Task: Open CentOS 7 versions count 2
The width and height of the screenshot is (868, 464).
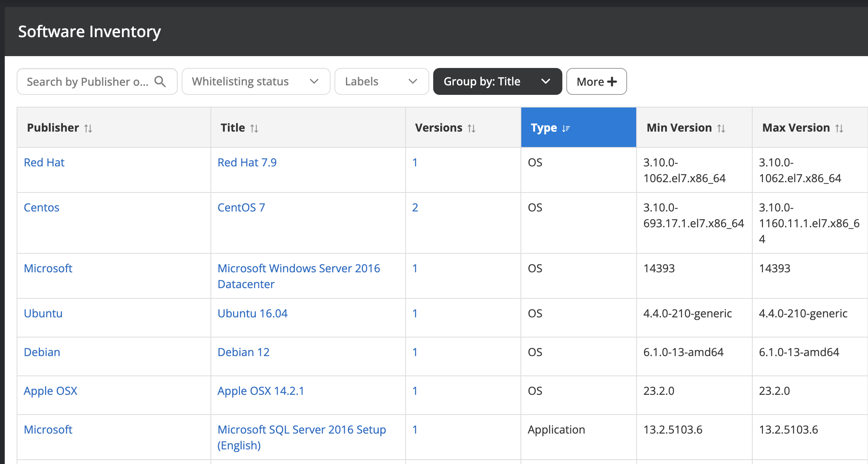Action: coord(415,207)
